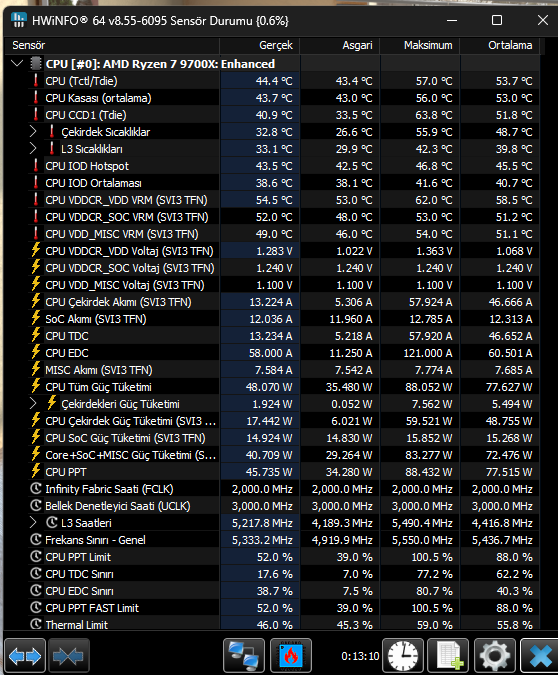Click the HWiNFO app icon in title bar
The height and width of the screenshot is (675, 558).
19,20
